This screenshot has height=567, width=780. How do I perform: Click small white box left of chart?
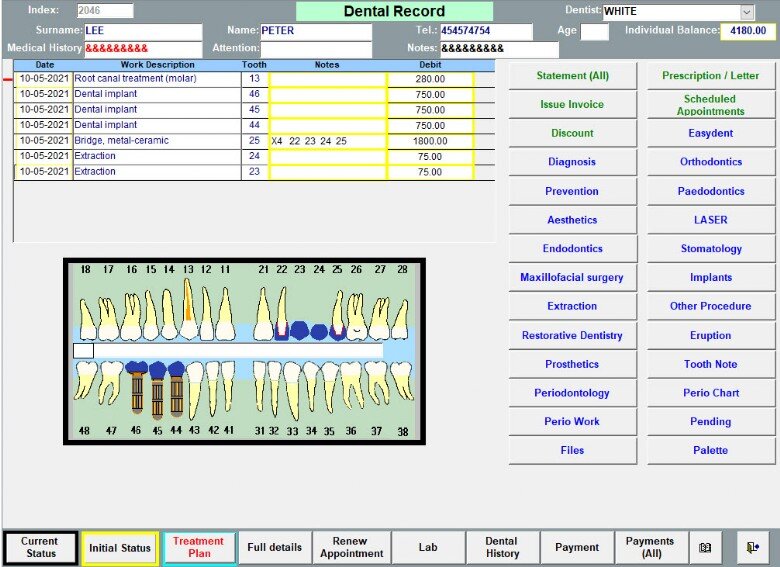84,351
